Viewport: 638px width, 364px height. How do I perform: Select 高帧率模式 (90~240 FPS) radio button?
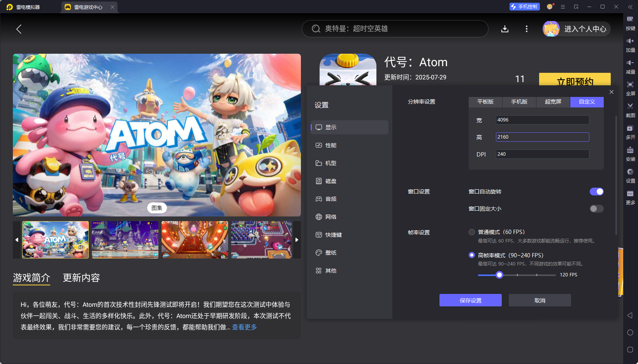(x=472, y=255)
